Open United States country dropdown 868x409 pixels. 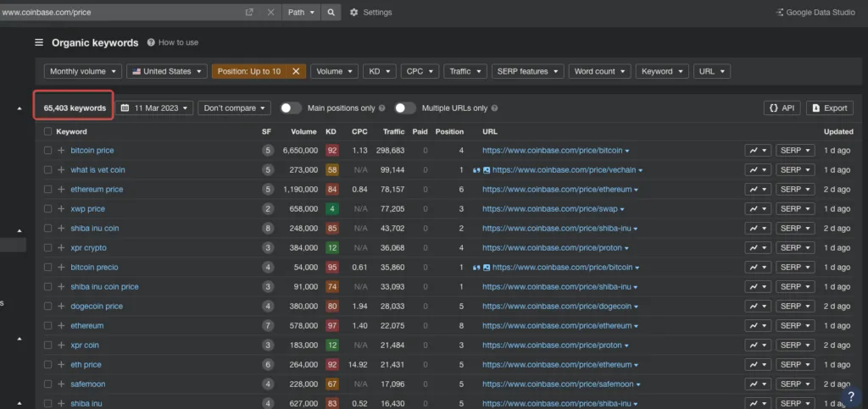pyautogui.click(x=167, y=71)
